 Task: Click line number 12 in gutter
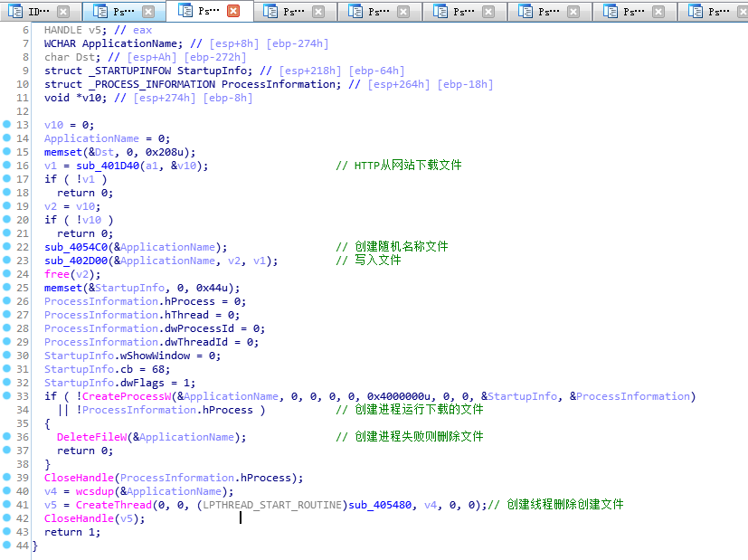pos(23,111)
